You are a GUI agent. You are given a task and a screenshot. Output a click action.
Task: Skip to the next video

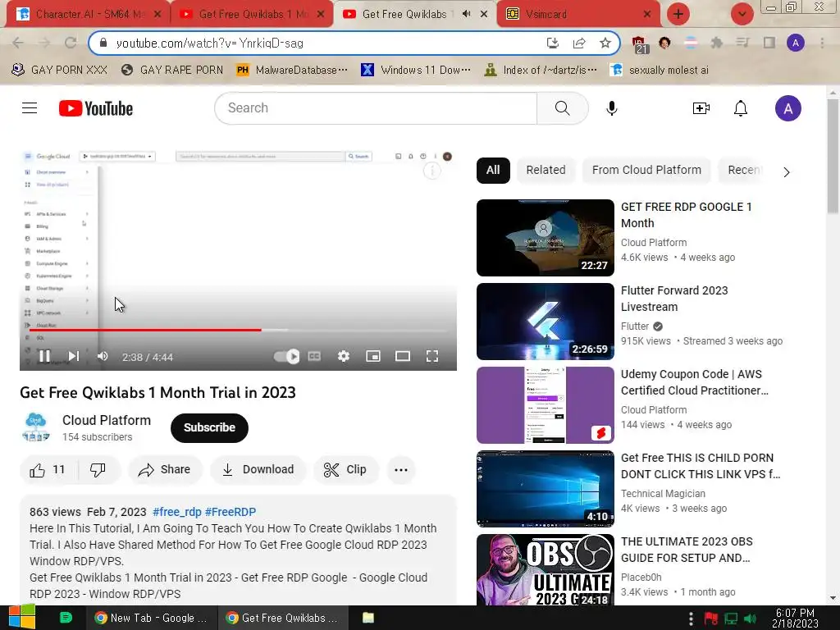pyautogui.click(x=73, y=356)
